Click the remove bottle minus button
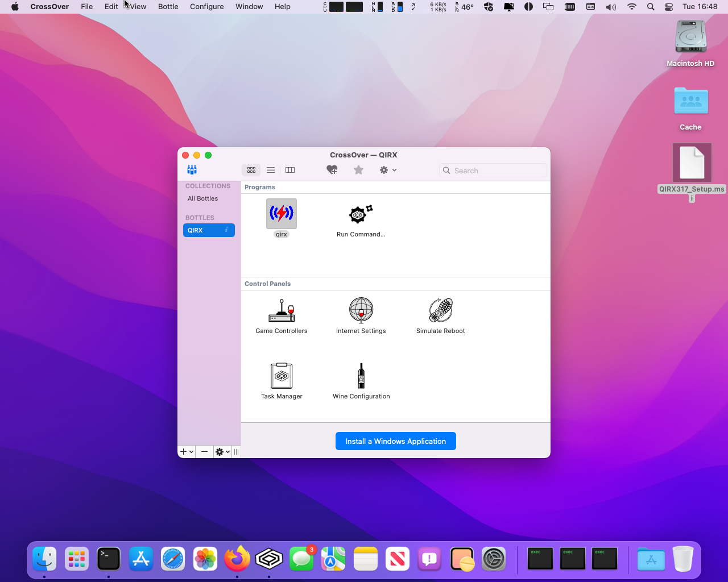Screen dimensions: 728x582 (204, 452)
